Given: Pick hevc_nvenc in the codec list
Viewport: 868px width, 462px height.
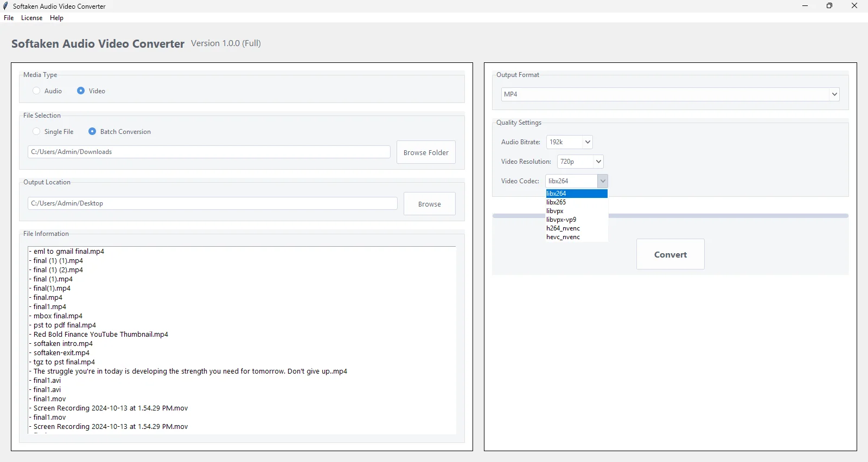Looking at the screenshot, I should (x=563, y=237).
